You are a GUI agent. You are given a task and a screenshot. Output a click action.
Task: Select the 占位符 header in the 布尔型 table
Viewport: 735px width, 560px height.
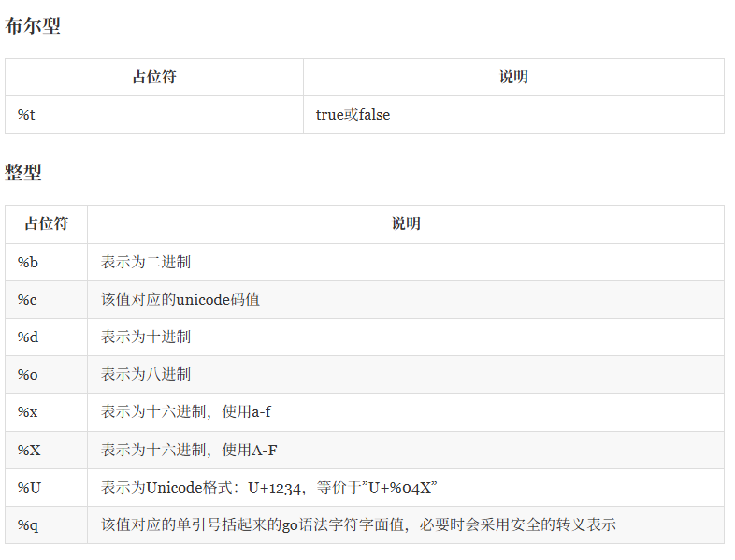click(154, 77)
